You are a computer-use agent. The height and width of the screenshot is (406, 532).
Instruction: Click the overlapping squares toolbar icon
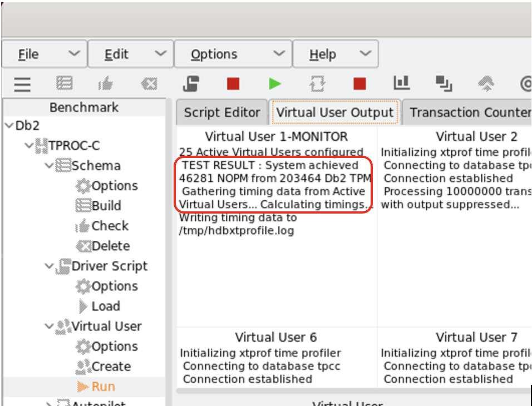click(444, 84)
